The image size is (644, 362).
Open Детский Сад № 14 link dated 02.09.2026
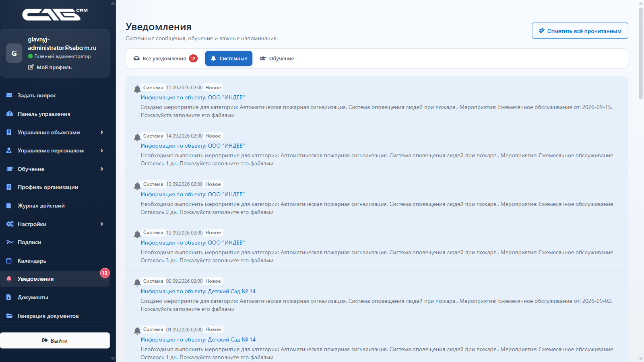tap(198, 291)
